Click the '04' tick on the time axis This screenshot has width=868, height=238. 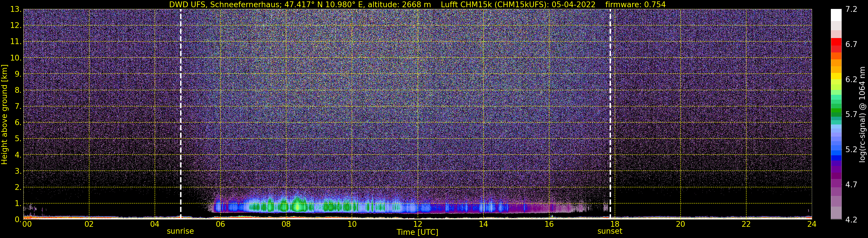coord(155,224)
